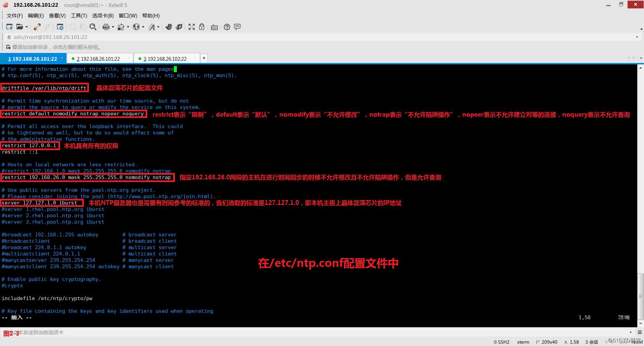Expand the Open session dropdown arrow
Viewport: 644px width, 346px height.
pos(27,27)
